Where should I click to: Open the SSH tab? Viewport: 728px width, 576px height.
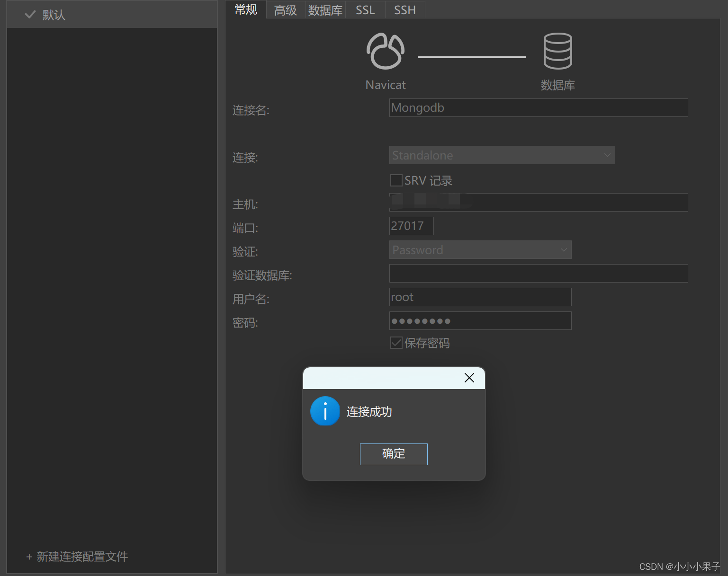pyautogui.click(x=404, y=9)
